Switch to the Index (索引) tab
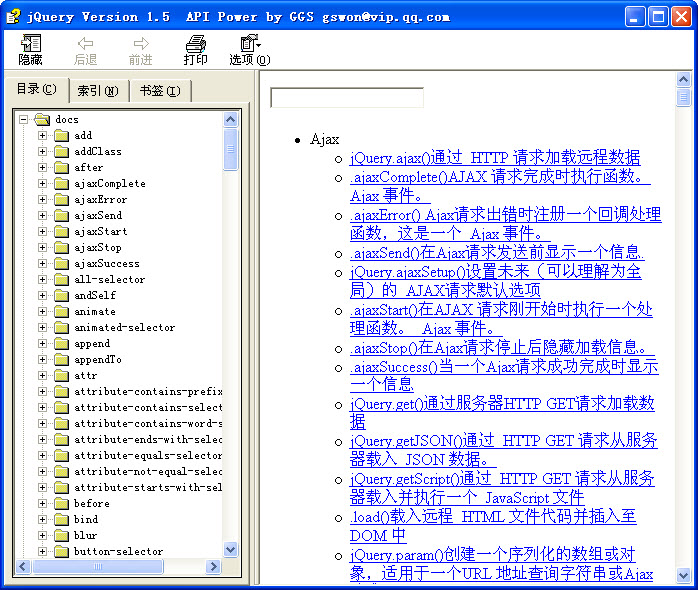 pos(98,91)
